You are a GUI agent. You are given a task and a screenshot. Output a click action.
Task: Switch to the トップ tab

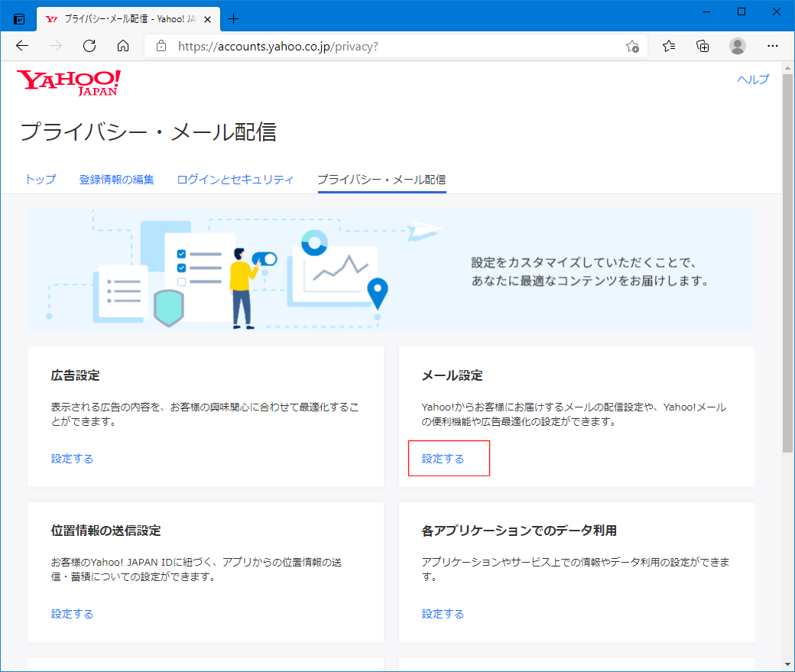point(41,180)
